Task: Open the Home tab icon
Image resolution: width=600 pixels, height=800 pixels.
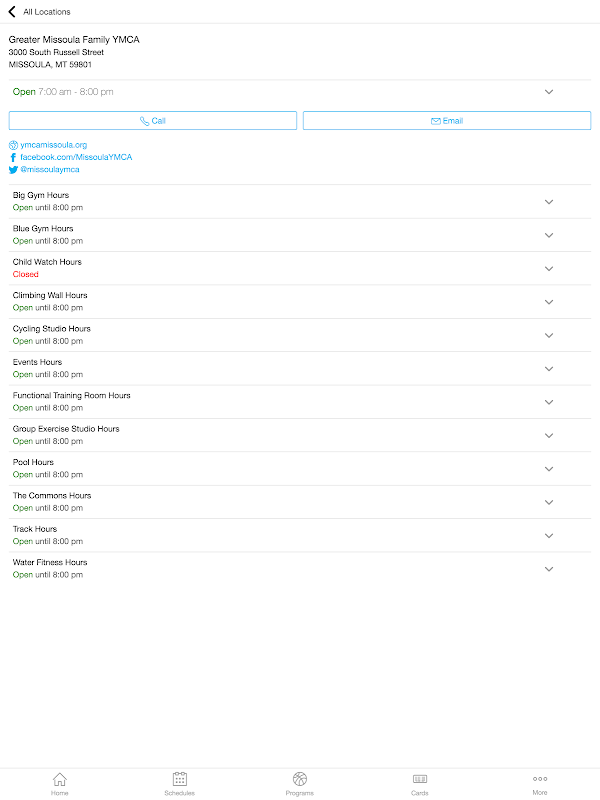Action: [x=60, y=779]
